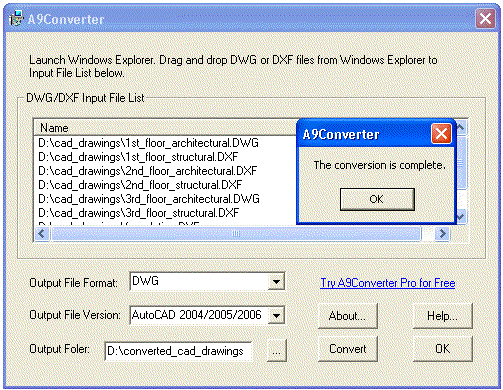Open the Try A9Converter Pro for Free link
This screenshot has height=390, width=503.
click(387, 283)
